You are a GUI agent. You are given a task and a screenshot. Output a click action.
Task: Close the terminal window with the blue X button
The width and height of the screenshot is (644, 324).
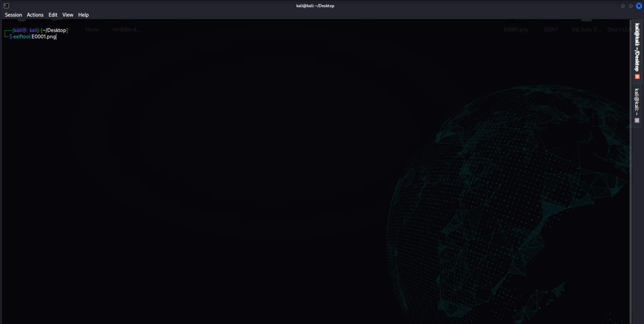[x=639, y=6]
